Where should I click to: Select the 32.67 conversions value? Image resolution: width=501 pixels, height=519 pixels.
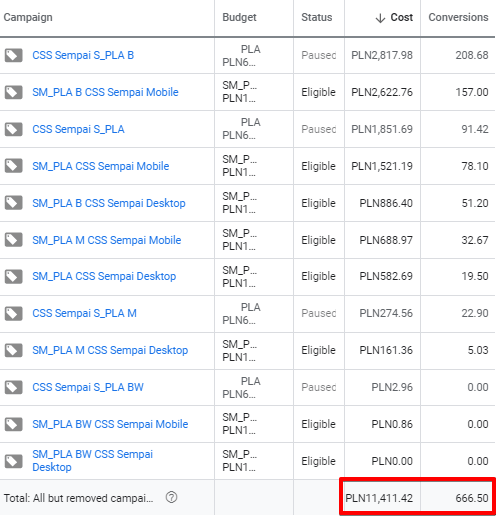[475, 240]
